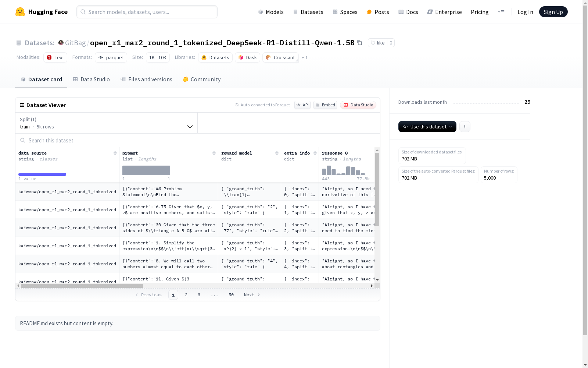Open the Data Studio tab
The width and height of the screenshot is (588, 368).
coord(91,79)
